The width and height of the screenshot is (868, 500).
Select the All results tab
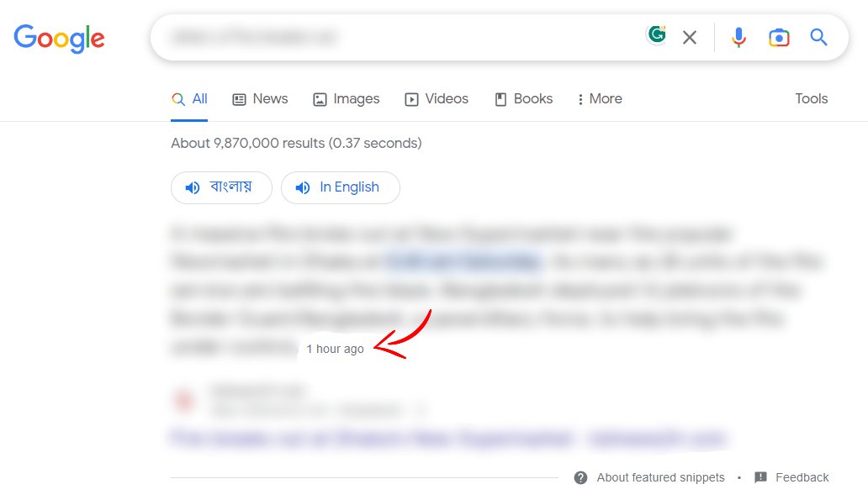[189, 99]
